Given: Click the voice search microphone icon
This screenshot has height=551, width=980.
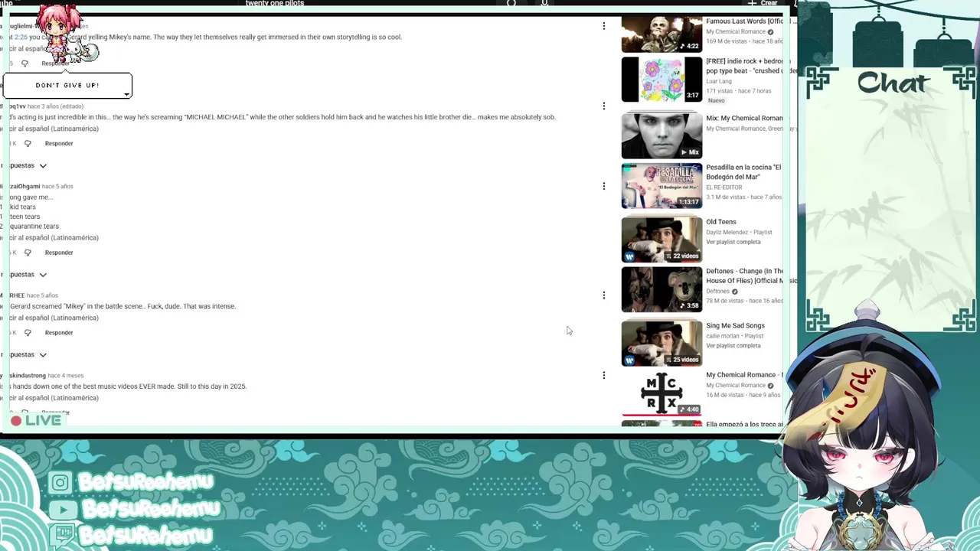Looking at the screenshot, I should pos(544,3).
